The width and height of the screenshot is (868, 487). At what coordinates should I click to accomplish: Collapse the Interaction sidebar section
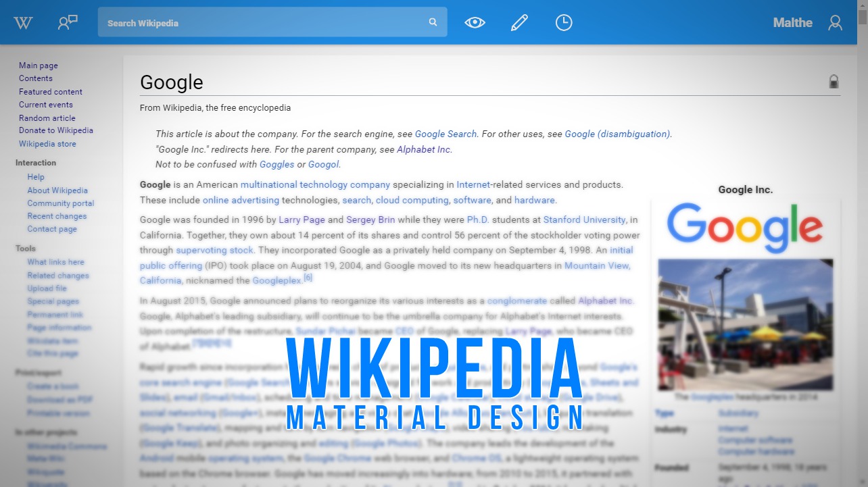[x=35, y=162]
